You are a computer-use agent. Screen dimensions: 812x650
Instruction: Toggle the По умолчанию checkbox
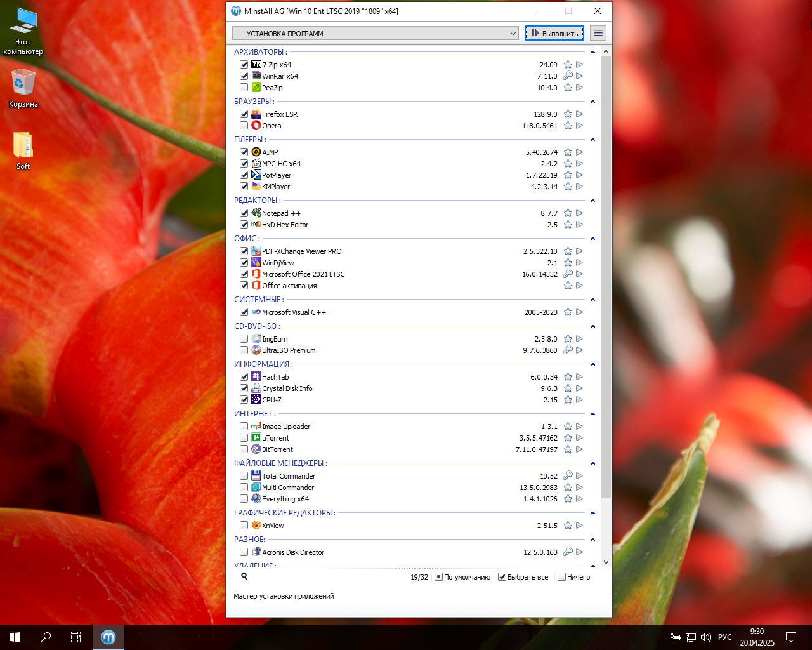pyautogui.click(x=438, y=577)
